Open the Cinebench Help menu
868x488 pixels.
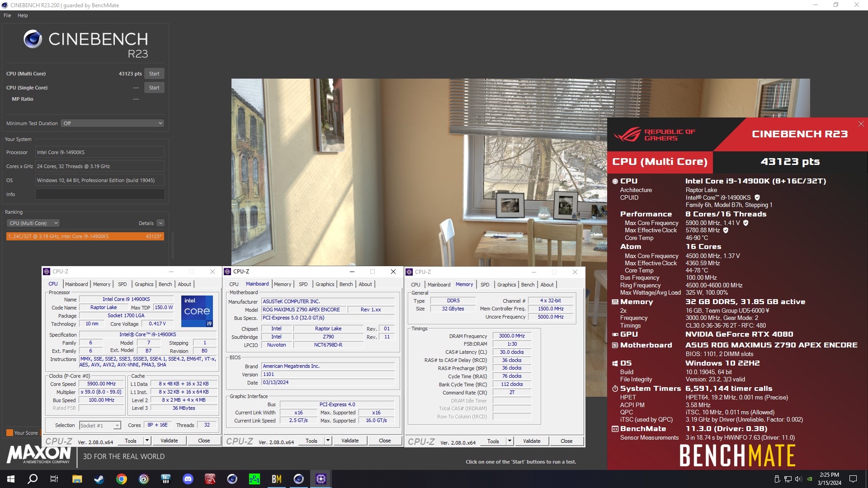coord(23,15)
